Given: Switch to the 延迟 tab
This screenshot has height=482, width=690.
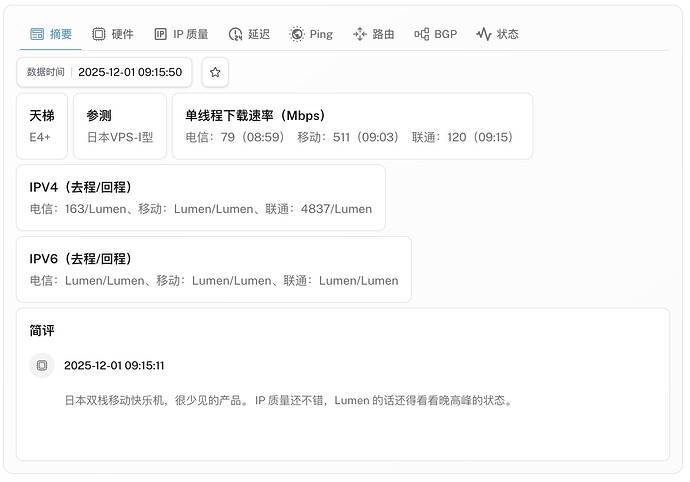Looking at the screenshot, I should 249,34.
